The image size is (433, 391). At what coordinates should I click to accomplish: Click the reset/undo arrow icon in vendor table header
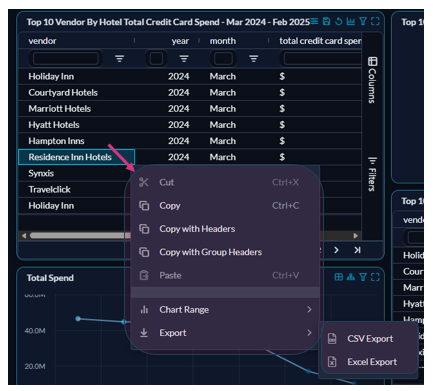[339, 22]
